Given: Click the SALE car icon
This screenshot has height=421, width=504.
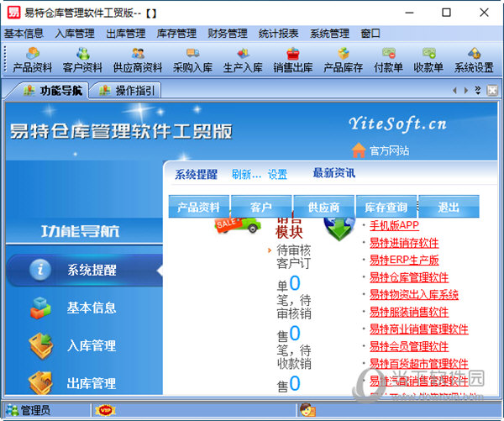Looking at the screenshot, I should click(x=238, y=224).
